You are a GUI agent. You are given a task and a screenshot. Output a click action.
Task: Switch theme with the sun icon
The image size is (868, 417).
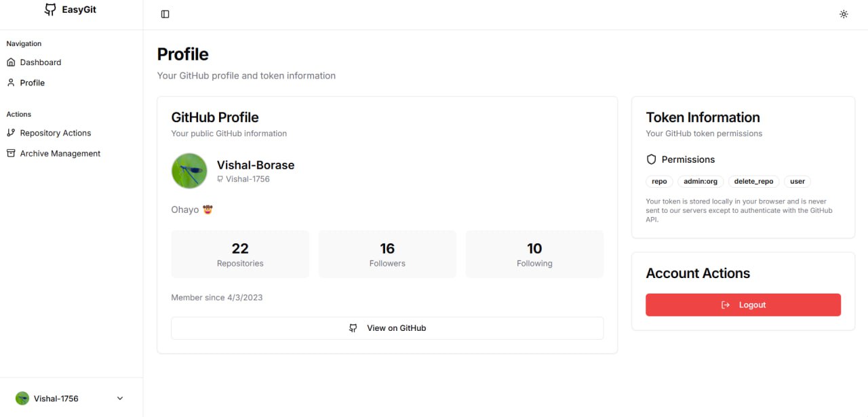point(844,14)
